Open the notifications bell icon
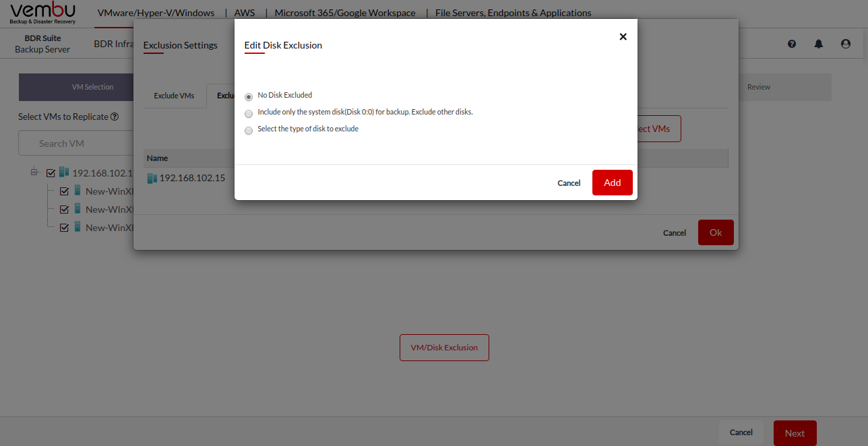Viewport: 868px width, 446px height. click(819, 44)
